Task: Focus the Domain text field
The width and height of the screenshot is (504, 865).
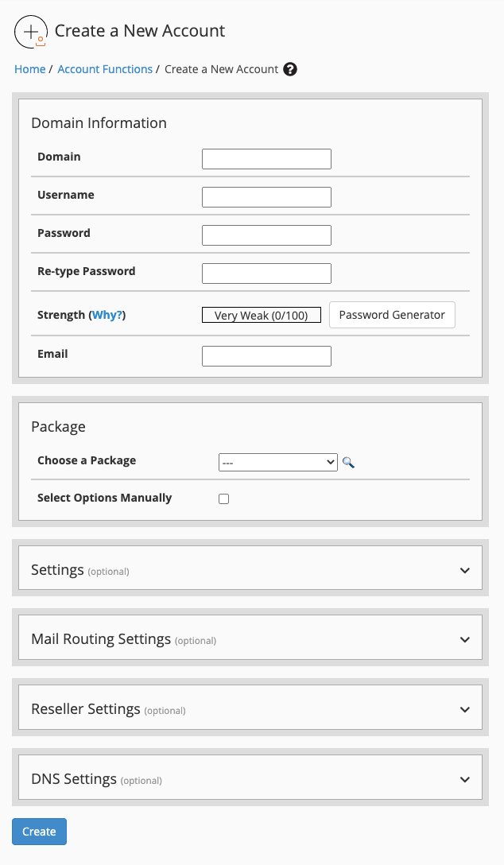Action: (x=266, y=159)
